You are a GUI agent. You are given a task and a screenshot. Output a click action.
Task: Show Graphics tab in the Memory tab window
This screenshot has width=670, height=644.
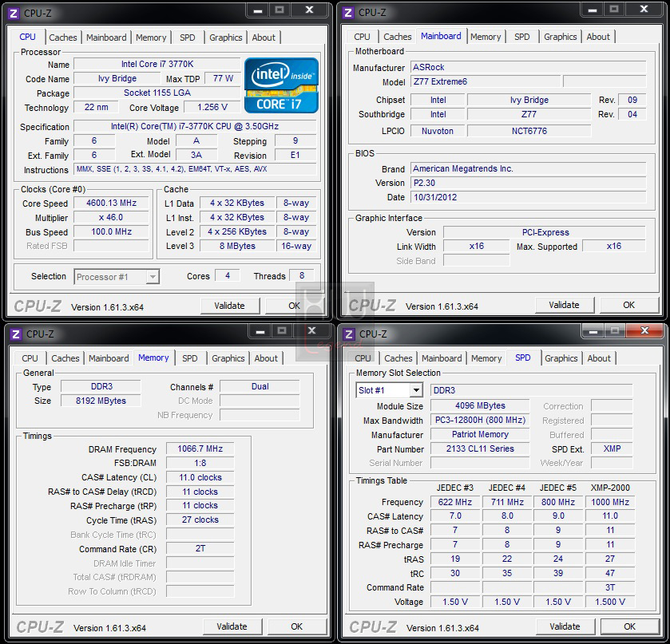[228, 358]
